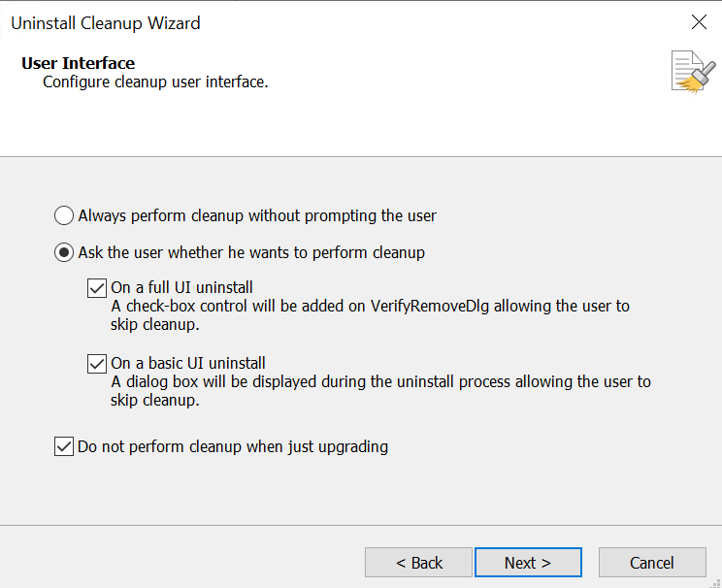Click the resize grip in the window corner
Image resolution: width=722 pixels, height=588 pixels.
[x=715, y=581]
